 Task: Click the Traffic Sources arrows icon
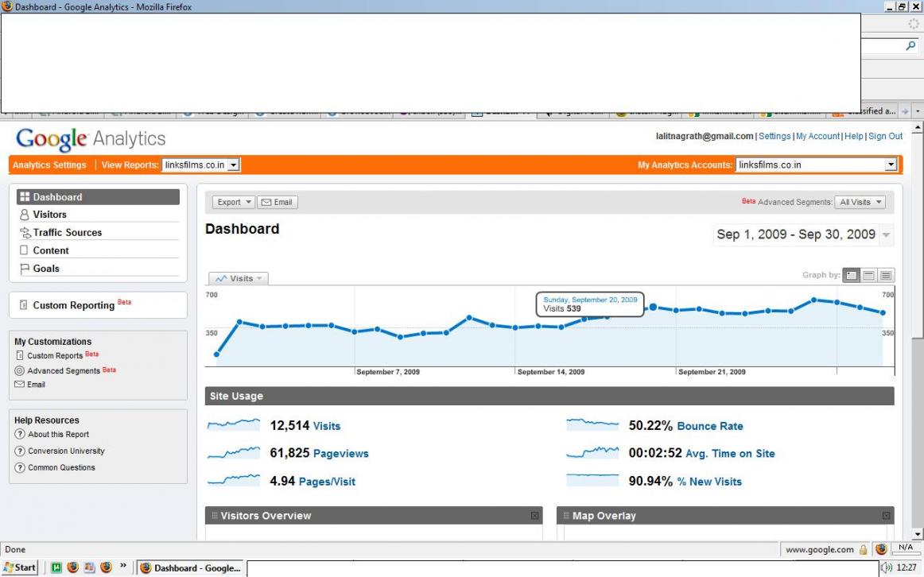[x=25, y=233]
